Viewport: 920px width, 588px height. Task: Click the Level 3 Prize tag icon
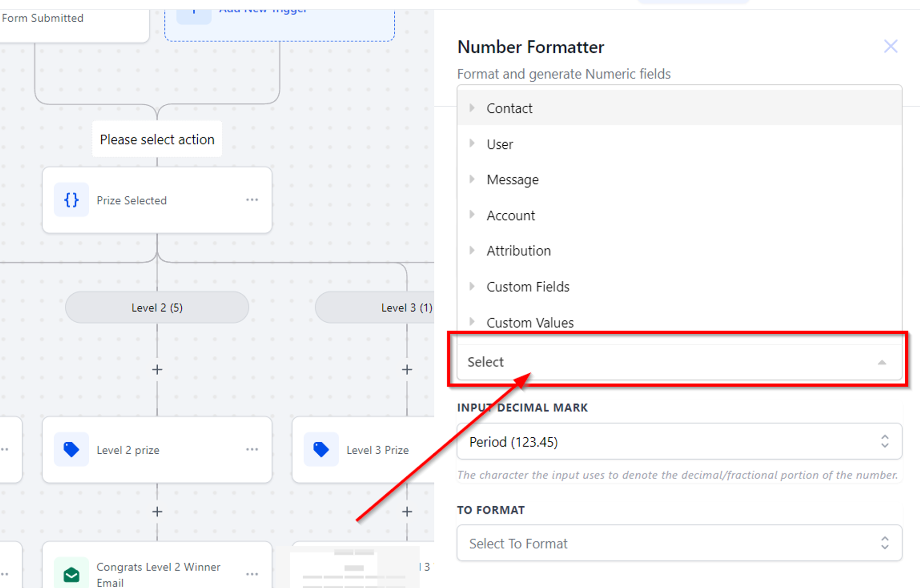(321, 450)
